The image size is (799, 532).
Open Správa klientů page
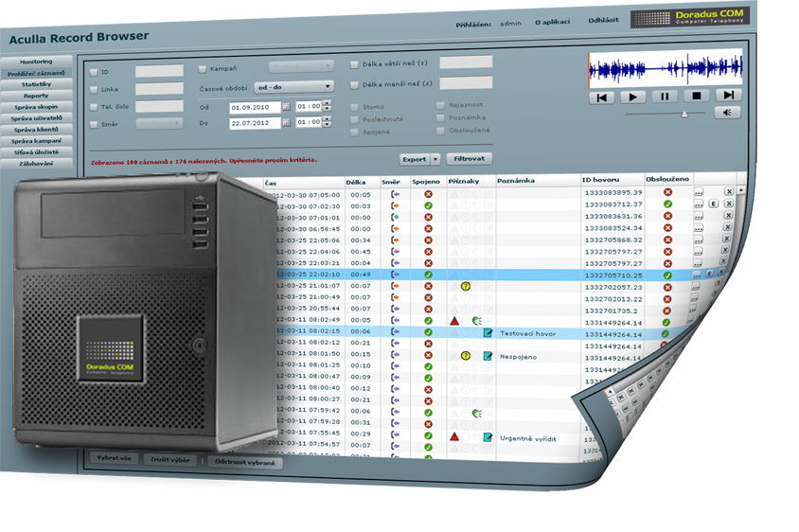pyautogui.click(x=36, y=130)
